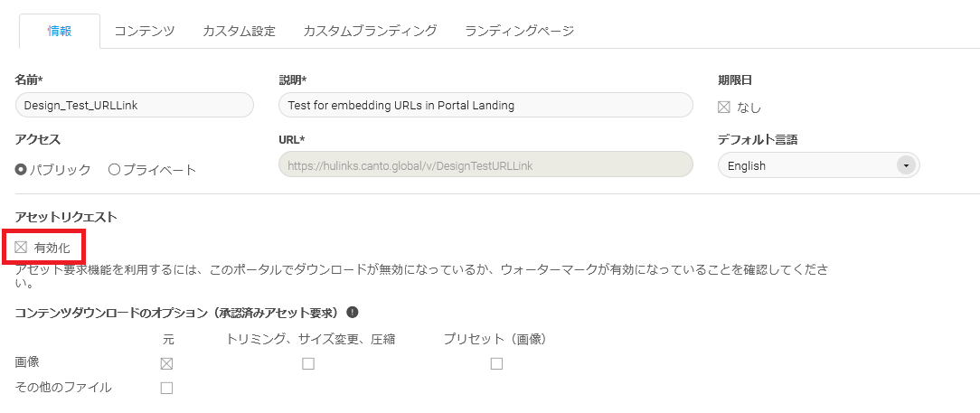Select the 情報 tab
This screenshot has height=413, width=980.
tap(60, 31)
